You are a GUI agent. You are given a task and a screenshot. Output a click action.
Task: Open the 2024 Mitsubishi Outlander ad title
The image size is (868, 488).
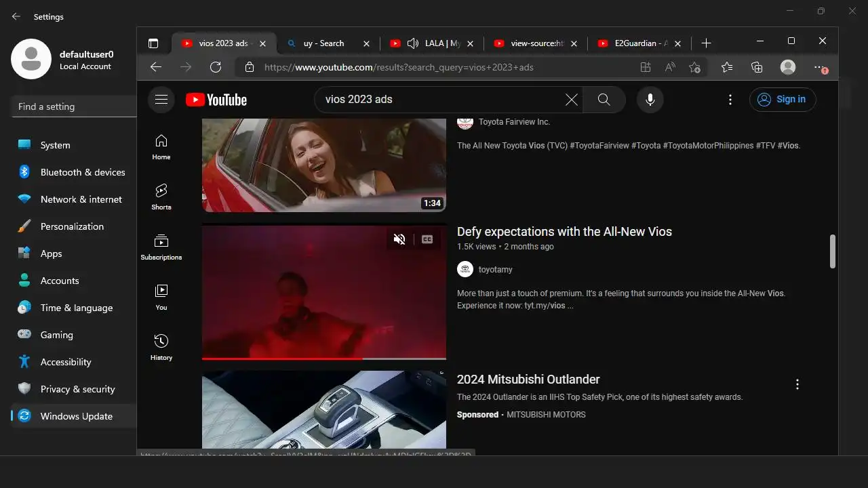click(528, 380)
